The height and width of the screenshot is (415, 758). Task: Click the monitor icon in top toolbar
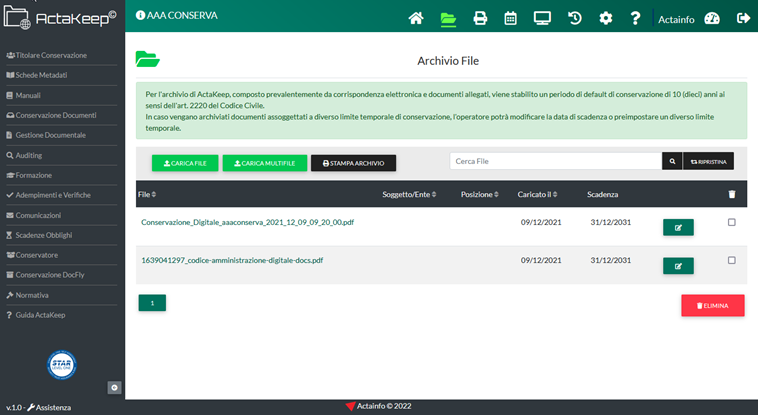coord(542,17)
